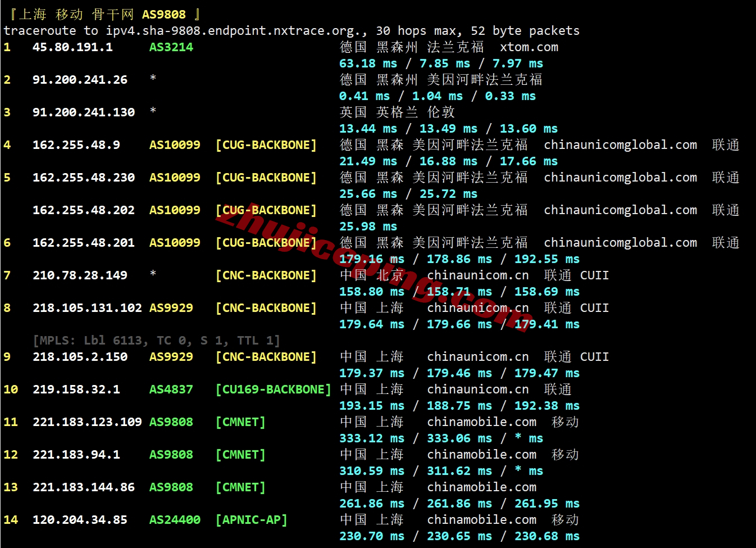The width and height of the screenshot is (756, 548).
Task: Click the AS9929 label on hop 8
Action: [x=171, y=308]
